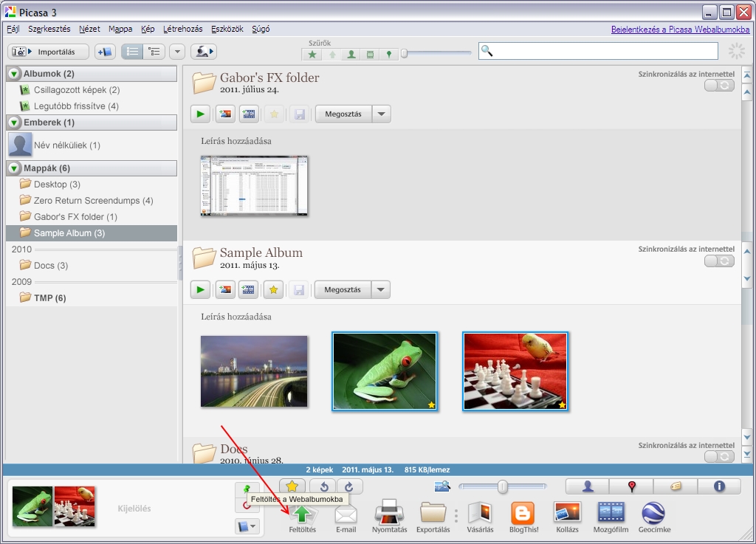
Task: Switch to tree folder view
Action: [x=154, y=52]
